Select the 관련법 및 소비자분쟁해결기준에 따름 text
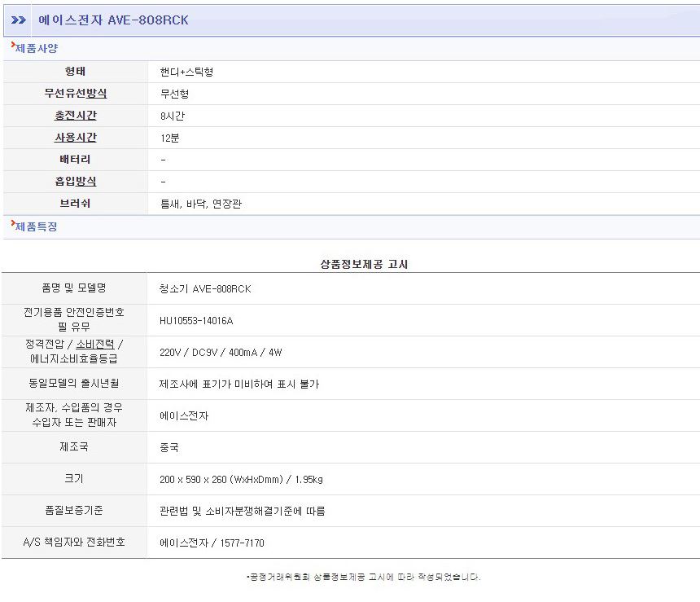Screen dimensions: 700x602 coord(243,512)
